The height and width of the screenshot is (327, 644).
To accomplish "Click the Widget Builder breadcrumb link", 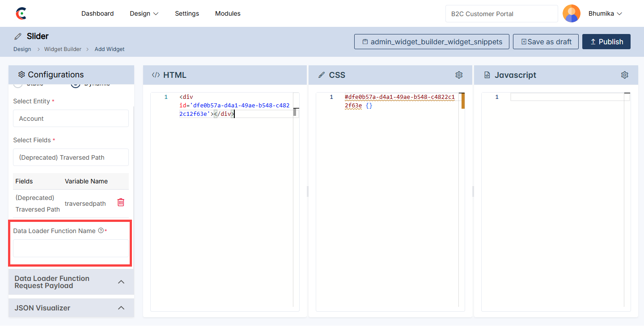I will (63, 49).
